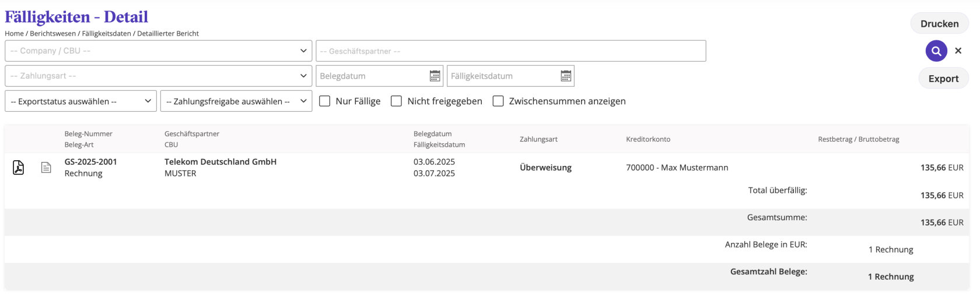Clear filters with the X icon
Viewport: 980px width, 307px height.
point(958,51)
